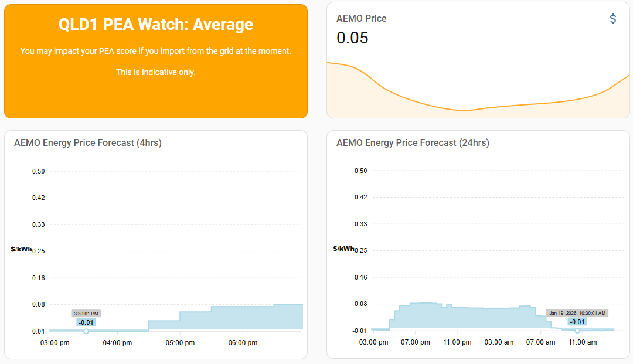Click the -0.01 tooltip on the 24hr forecast
This screenshot has height=364, width=633.
click(x=577, y=322)
